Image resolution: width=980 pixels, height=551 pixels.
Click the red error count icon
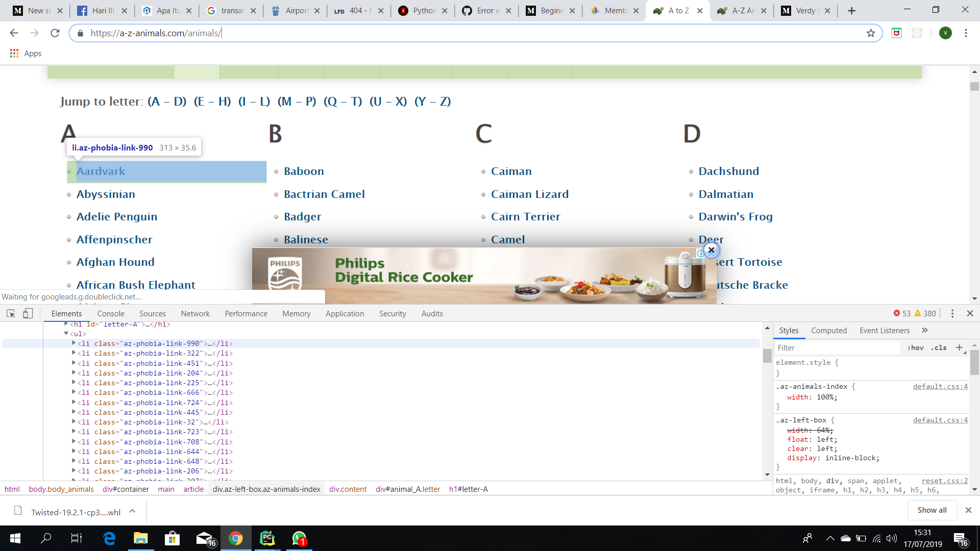point(897,313)
